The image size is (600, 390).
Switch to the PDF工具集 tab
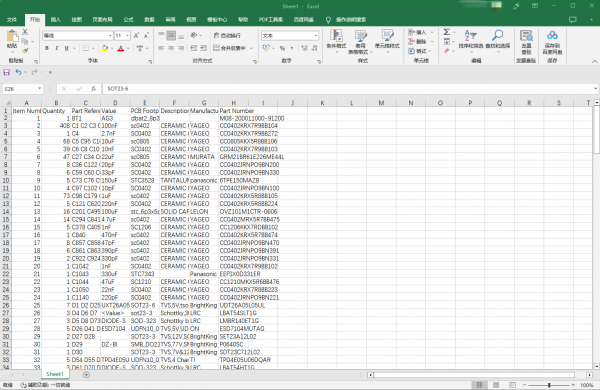tap(271, 20)
